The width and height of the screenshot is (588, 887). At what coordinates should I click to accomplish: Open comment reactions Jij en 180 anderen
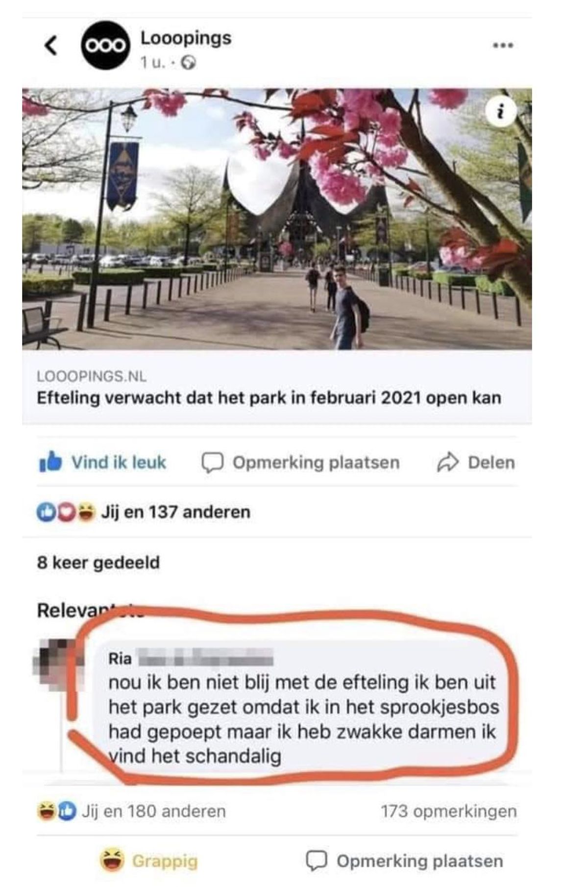(x=131, y=811)
